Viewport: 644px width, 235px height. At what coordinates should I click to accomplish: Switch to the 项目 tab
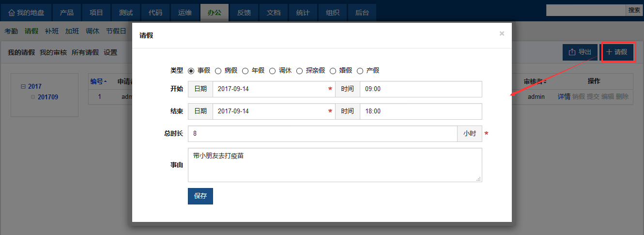[96, 13]
